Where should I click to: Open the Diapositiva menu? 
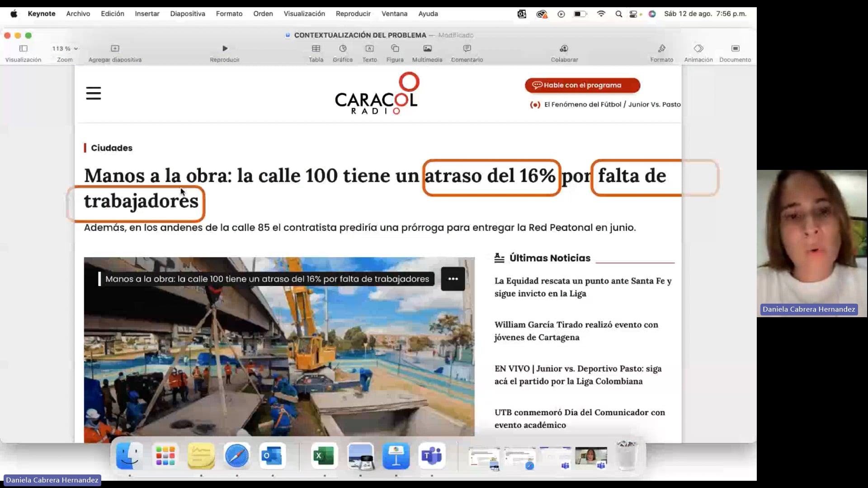point(188,14)
